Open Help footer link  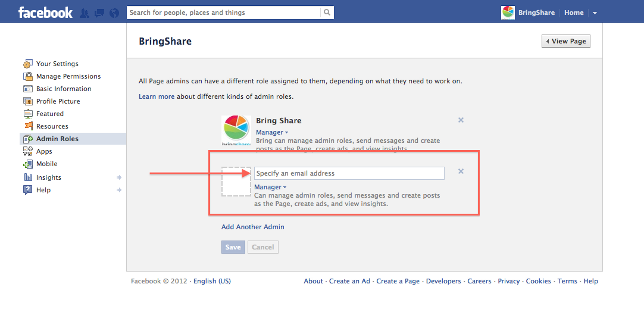click(x=590, y=281)
